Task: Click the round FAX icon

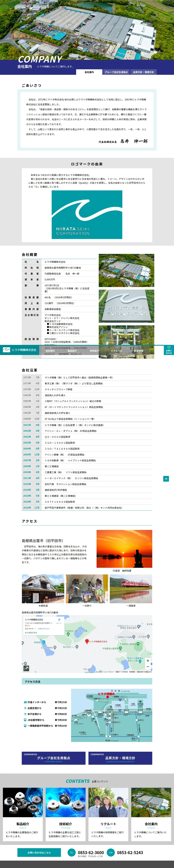Action: click(x=111, y=853)
